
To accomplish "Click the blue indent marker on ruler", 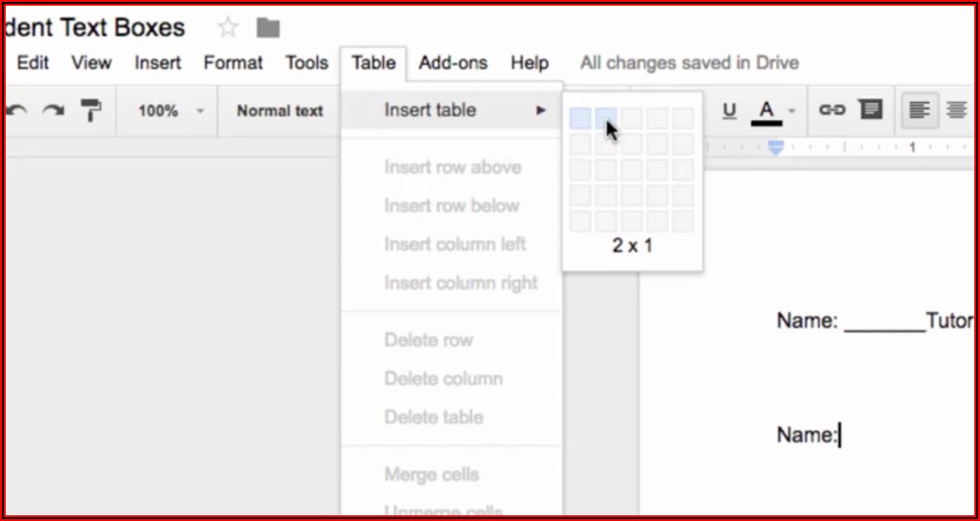I will 776,148.
